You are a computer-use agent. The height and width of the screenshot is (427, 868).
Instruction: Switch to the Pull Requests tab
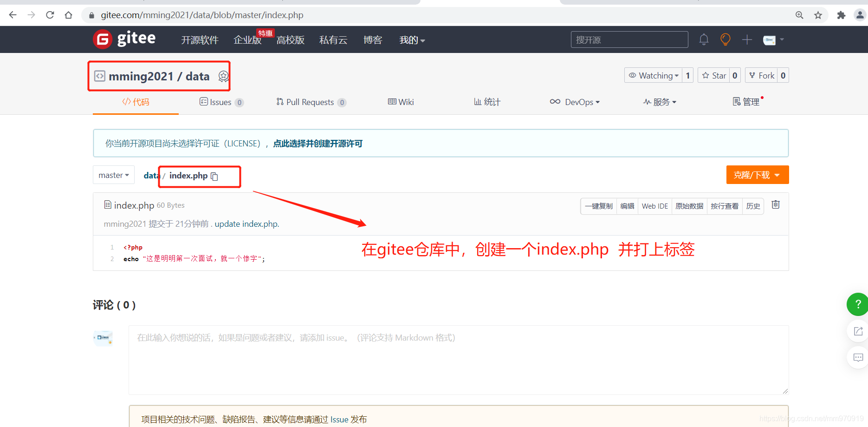pos(311,102)
